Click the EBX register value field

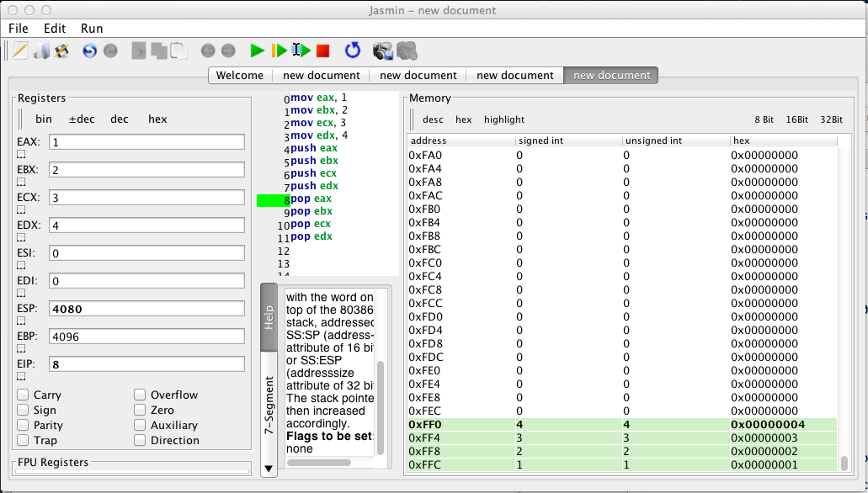coord(146,169)
